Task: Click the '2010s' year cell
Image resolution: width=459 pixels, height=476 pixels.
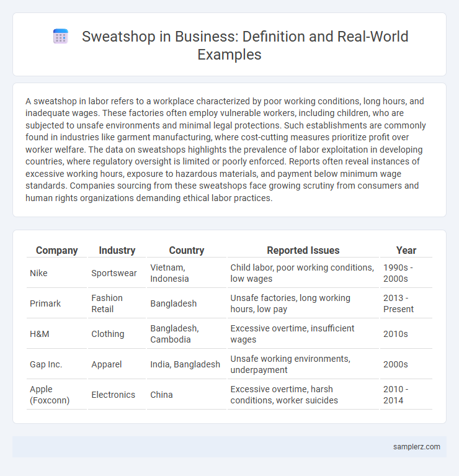Action: (406, 334)
